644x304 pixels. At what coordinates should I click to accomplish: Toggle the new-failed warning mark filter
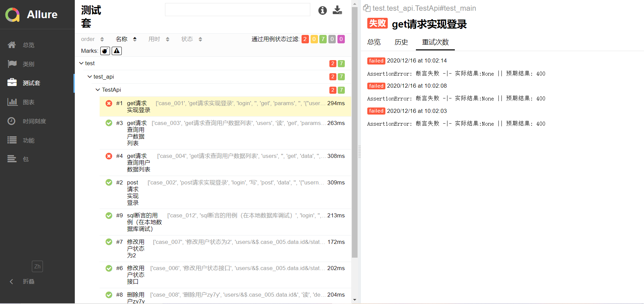click(117, 51)
